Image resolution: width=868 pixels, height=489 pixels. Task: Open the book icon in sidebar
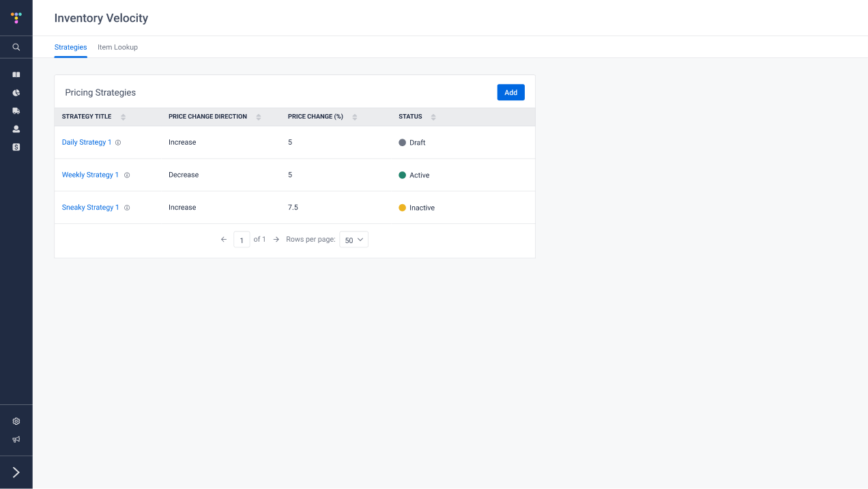coord(16,74)
